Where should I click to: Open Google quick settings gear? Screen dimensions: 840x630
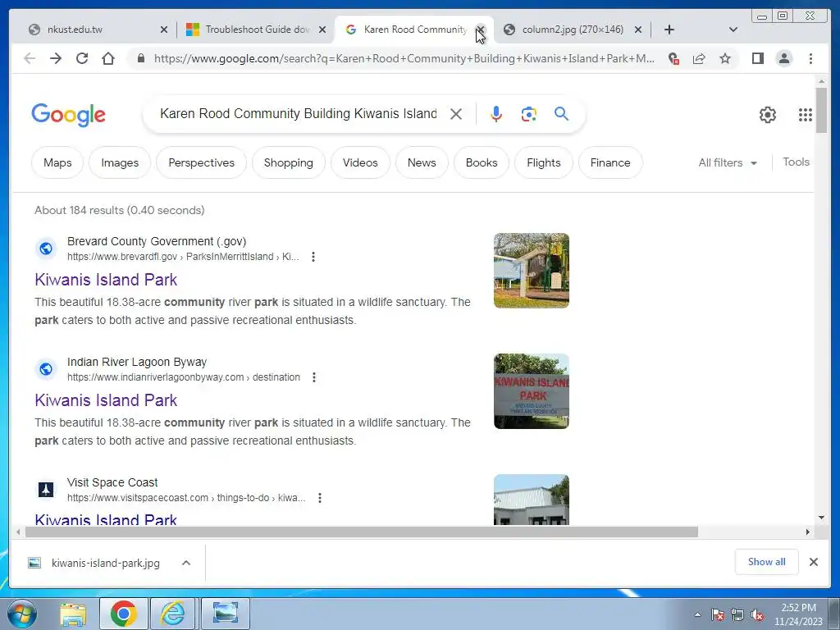768,115
